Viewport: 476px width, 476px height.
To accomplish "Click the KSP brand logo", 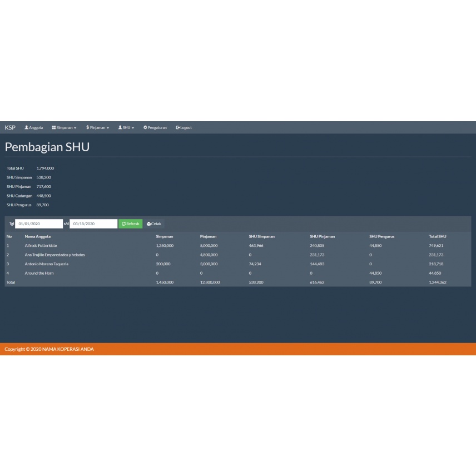I will [10, 127].
